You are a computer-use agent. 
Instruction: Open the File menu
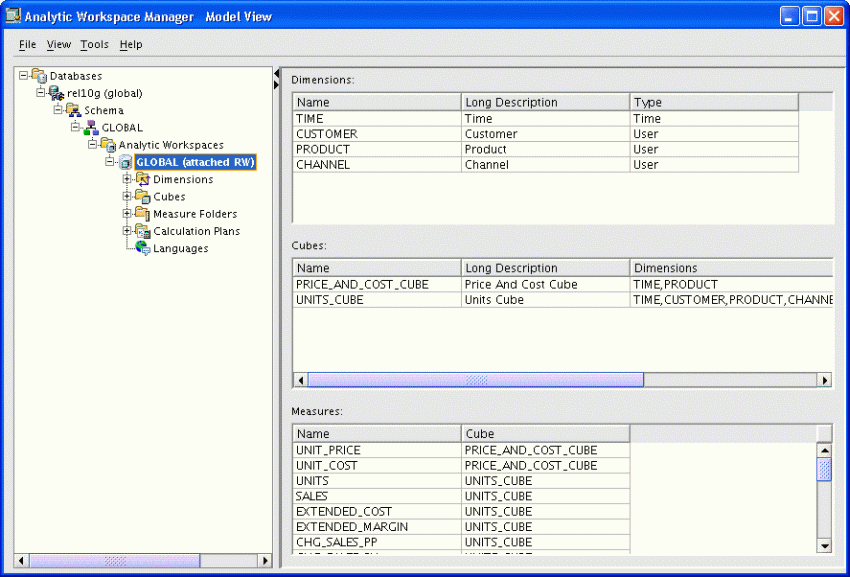coord(28,44)
